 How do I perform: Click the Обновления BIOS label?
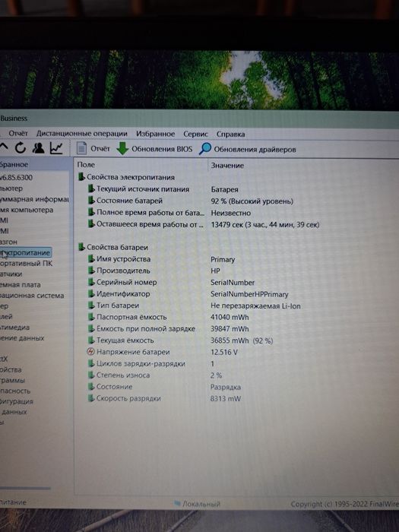point(162,149)
